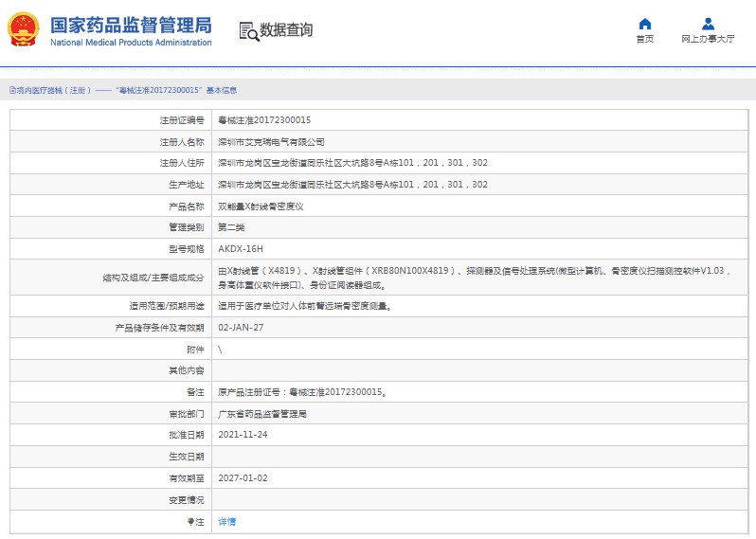Click the 网上办事大厅 label
The height and width of the screenshot is (539, 756).
point(708,39)
